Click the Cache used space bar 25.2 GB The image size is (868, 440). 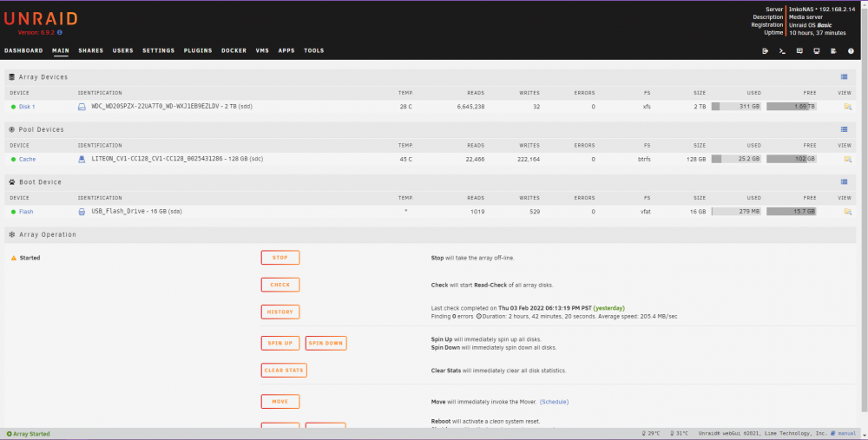pyautogui.click(x=736, y=160)
